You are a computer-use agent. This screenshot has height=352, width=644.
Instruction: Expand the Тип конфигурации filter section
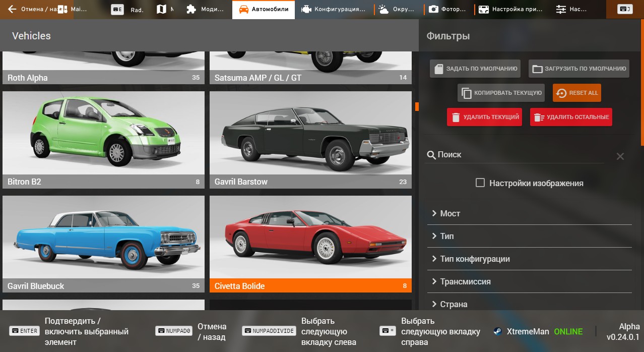tap(529, 259)
